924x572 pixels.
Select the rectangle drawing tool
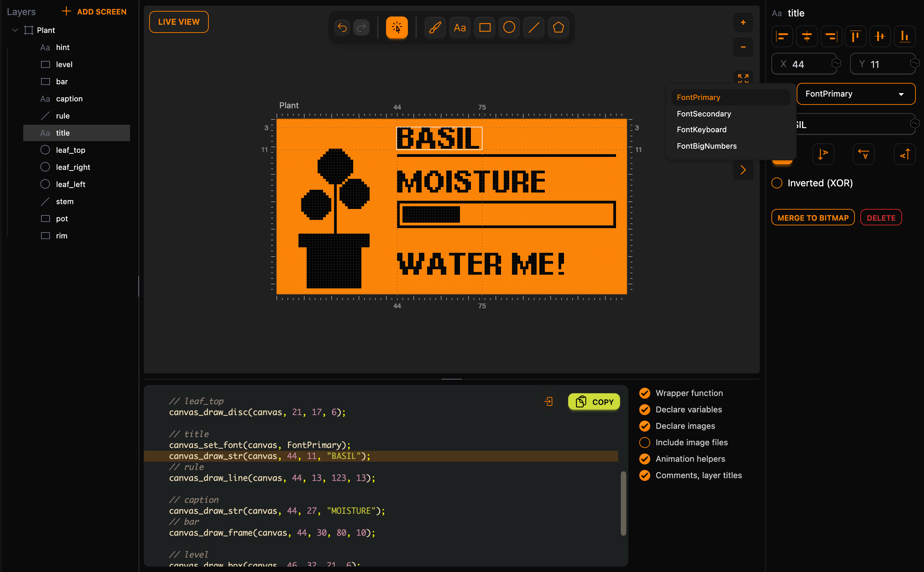(x=485, y=28)
